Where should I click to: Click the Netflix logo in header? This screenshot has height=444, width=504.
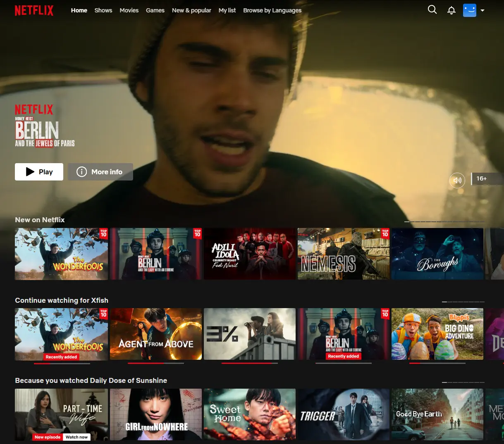[x=34, y=10]
